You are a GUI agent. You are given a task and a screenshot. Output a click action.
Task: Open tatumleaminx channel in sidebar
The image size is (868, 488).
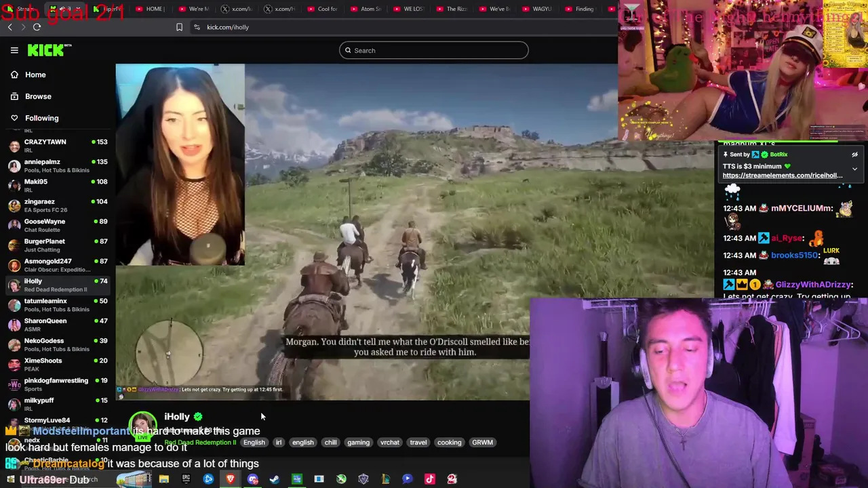tap(58, 305)
